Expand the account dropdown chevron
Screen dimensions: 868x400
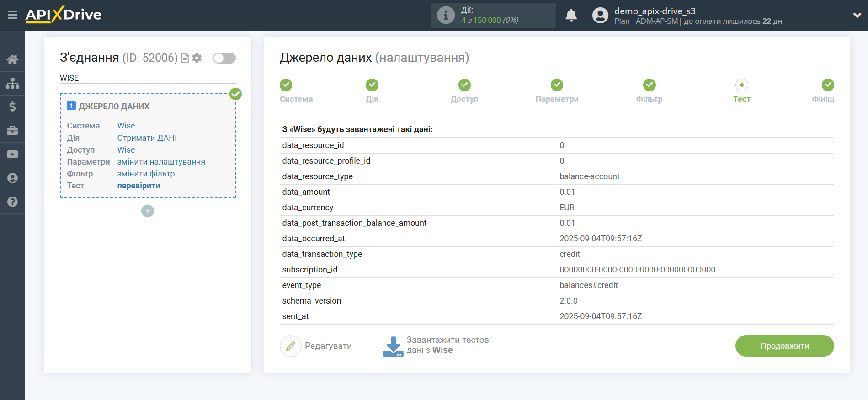click(857, 15)
